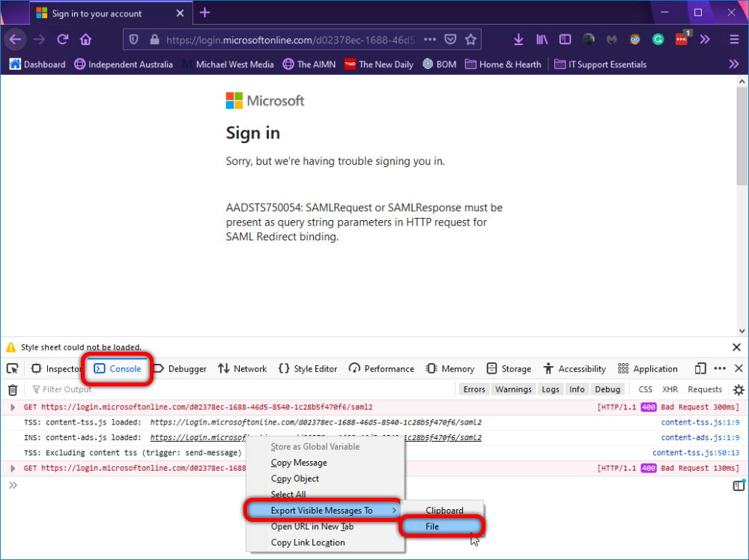The width and height of the screenshot is (749, 560).
Task: Switch to the Console tab
Action: [x=118, y=368]
